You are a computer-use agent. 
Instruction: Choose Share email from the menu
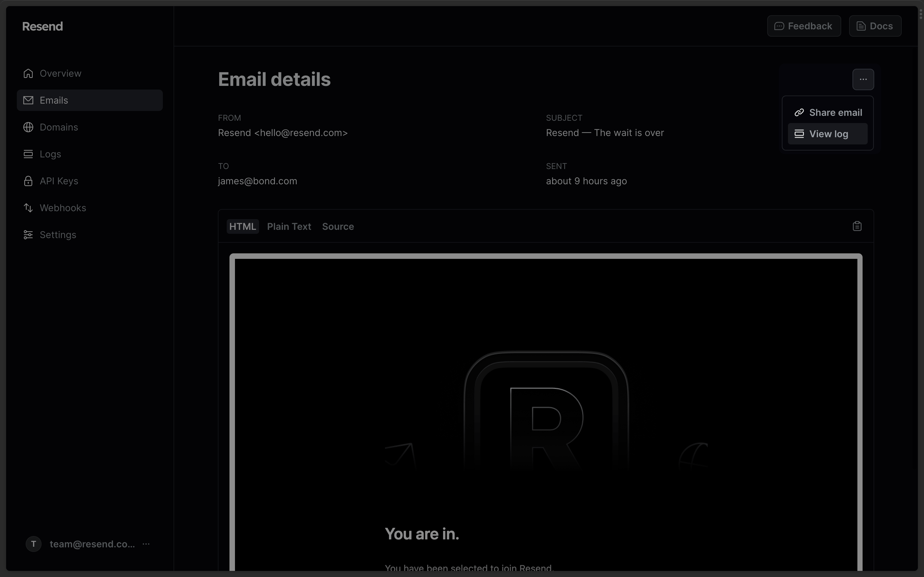tap(827, 112)
